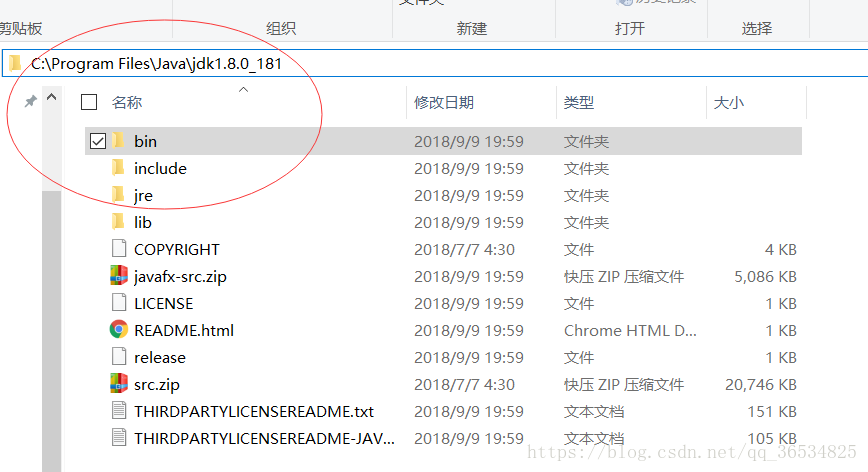Screen dimensions: 868x472
Task: Click the jre folder icon
Action: 118,195
